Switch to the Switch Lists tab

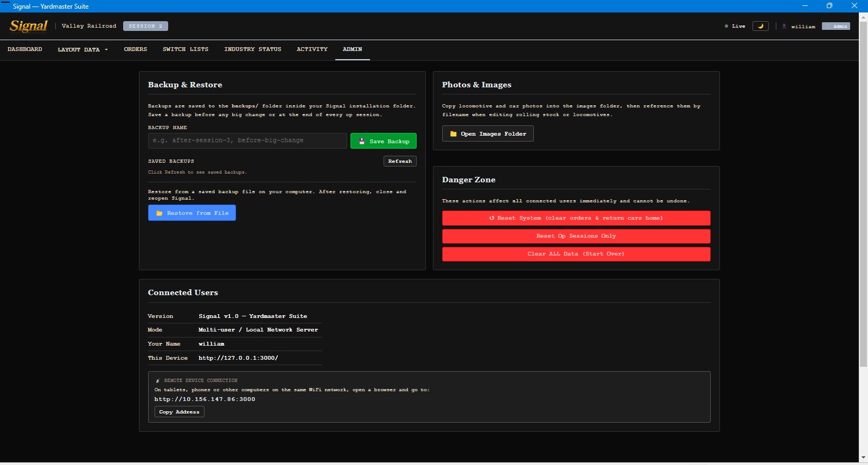[x=186, y=49]
